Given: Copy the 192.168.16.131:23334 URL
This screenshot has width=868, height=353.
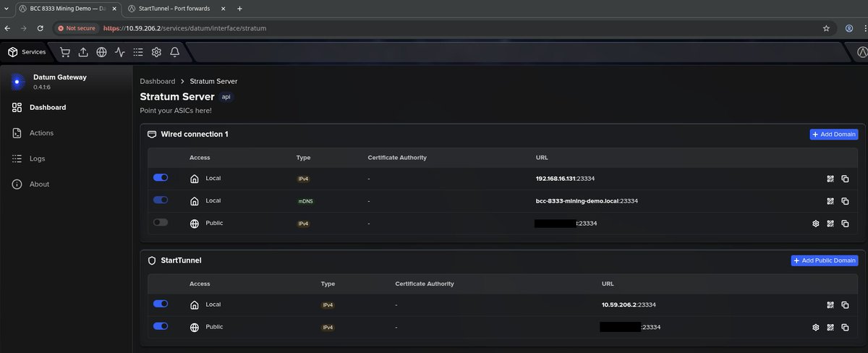Looking at the screenshot, I should tap(845, 179).
